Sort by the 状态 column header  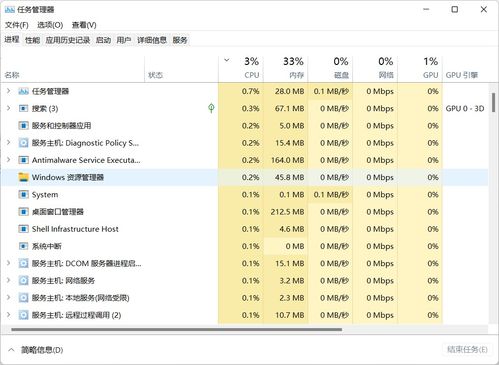point(182,68)
